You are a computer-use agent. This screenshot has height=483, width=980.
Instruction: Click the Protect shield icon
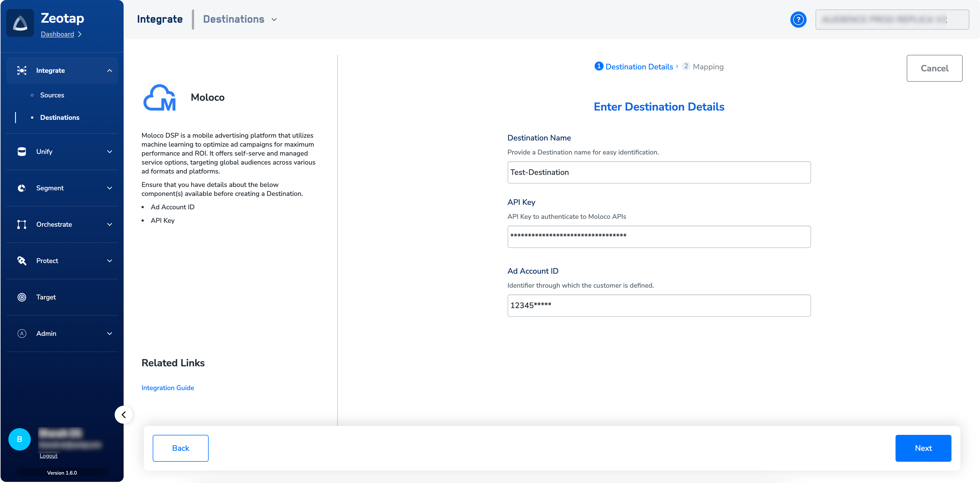[22, 261]
